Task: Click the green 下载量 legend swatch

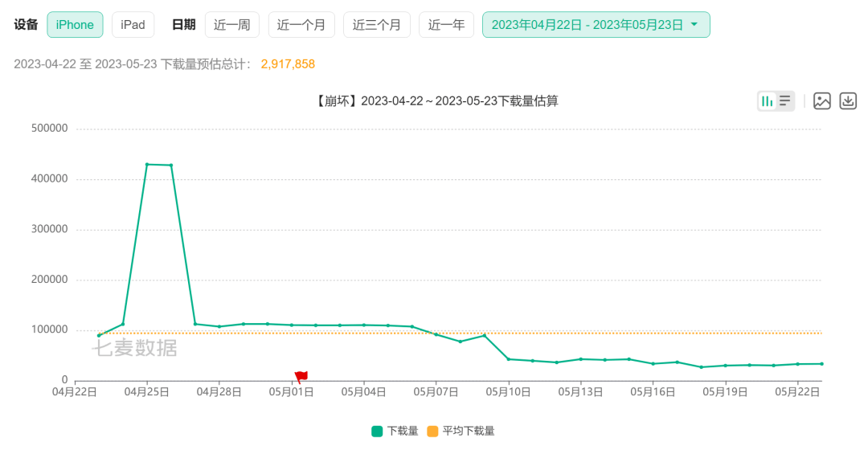Action: [377, 432]
